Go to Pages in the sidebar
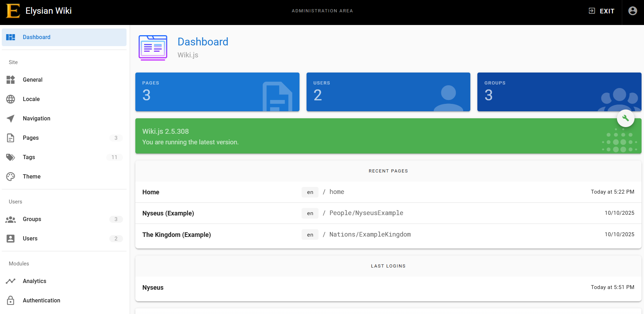Screen dimensions: 644x314 click(31, 138)
